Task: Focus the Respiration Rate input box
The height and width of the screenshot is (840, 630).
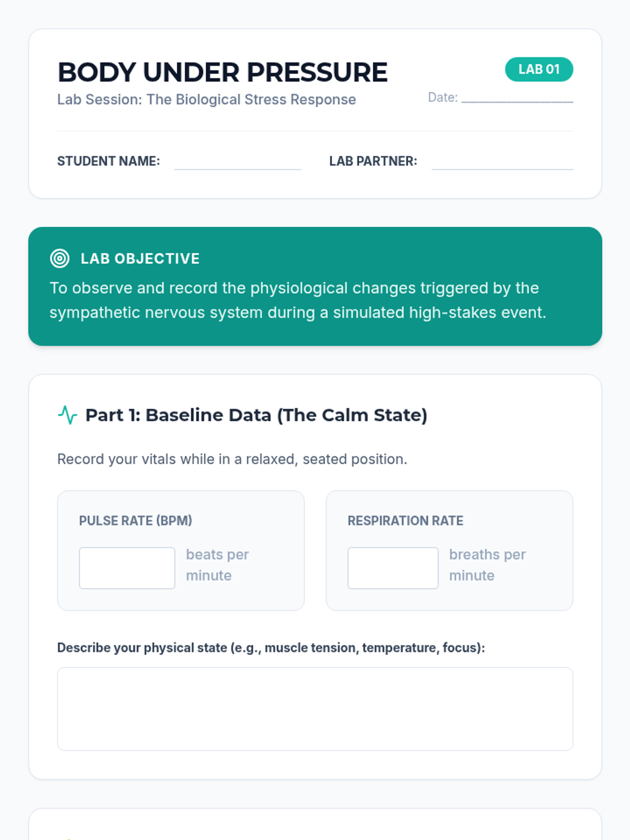Action: [x=393, y=568]
